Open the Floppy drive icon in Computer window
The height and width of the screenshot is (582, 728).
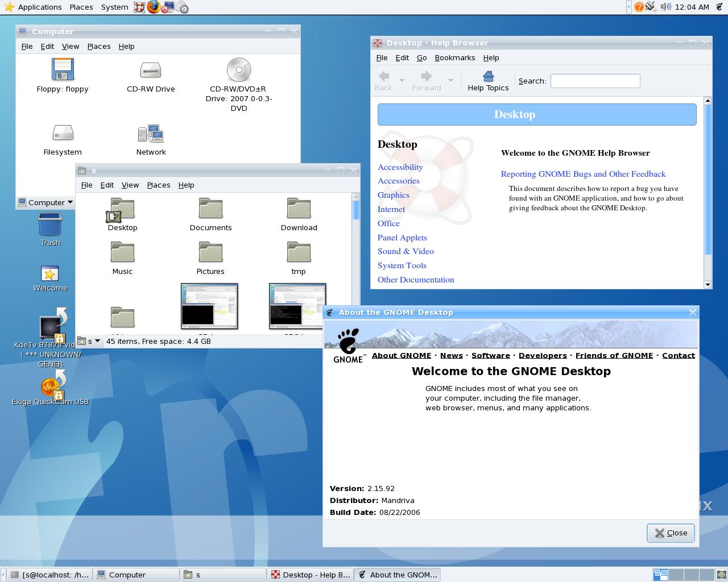(63, 69)
